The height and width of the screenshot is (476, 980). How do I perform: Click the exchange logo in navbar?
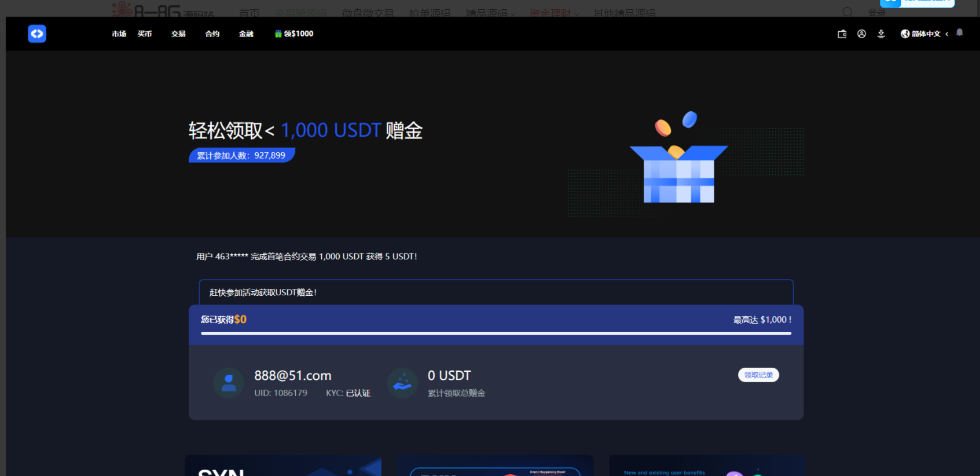point(37,34)
